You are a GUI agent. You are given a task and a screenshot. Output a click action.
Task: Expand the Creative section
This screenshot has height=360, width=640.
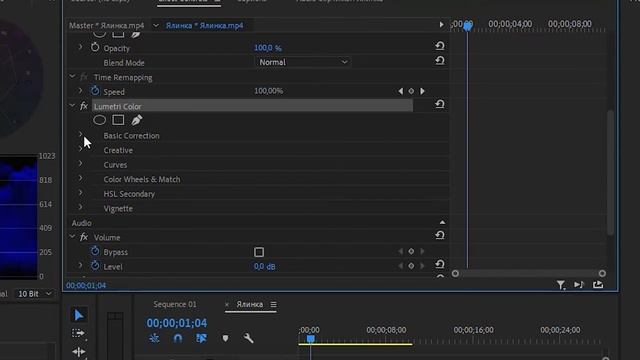tap(80, 149)
